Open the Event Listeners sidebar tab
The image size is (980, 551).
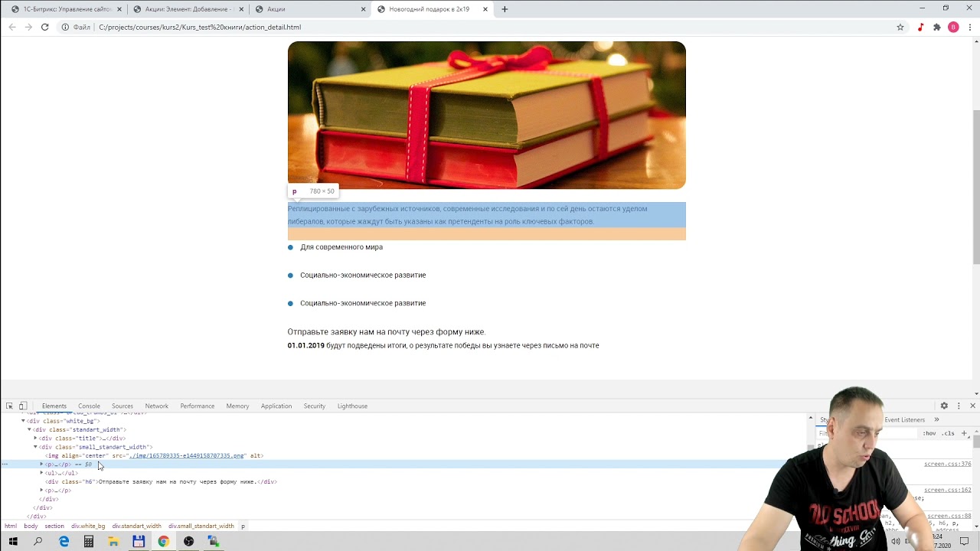[905, 419]
